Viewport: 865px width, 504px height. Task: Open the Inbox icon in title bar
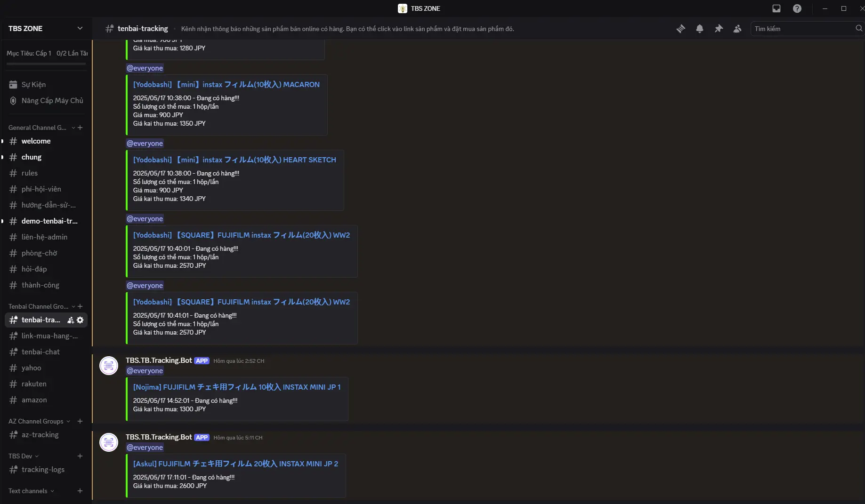[776, 8]
